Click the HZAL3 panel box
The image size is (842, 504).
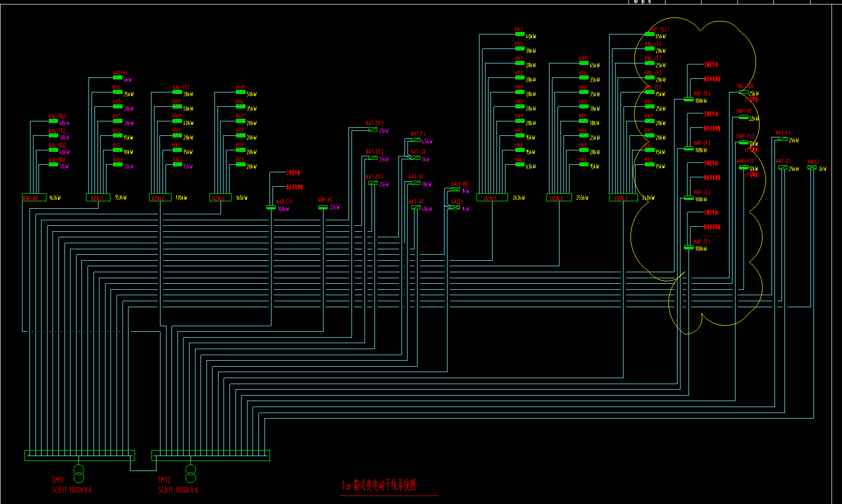[623, 198]
